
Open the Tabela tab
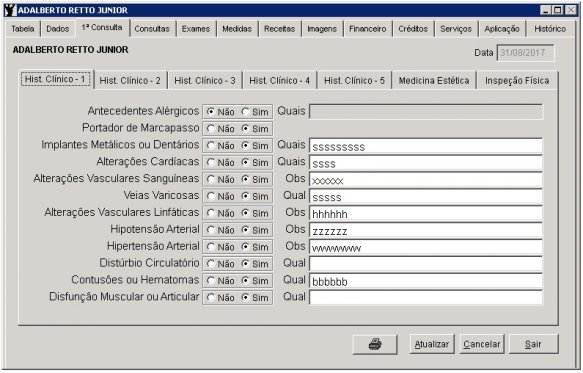click(x=23, y=29)
